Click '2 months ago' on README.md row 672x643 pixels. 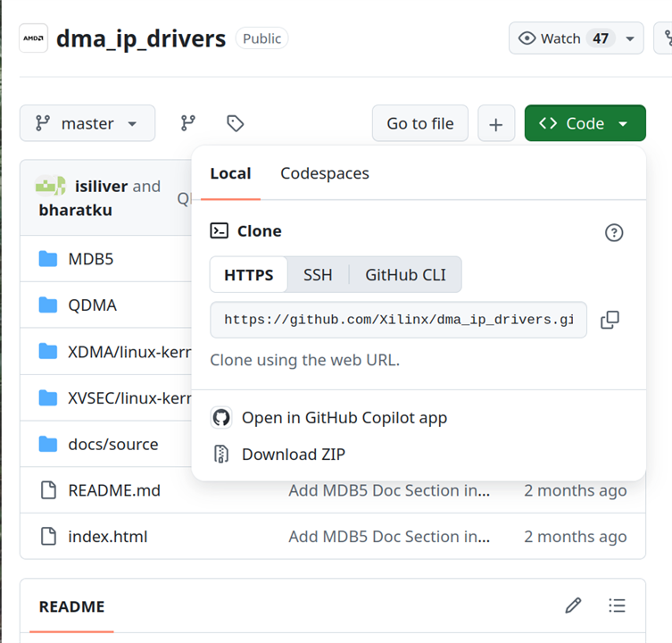coord(575,490)
